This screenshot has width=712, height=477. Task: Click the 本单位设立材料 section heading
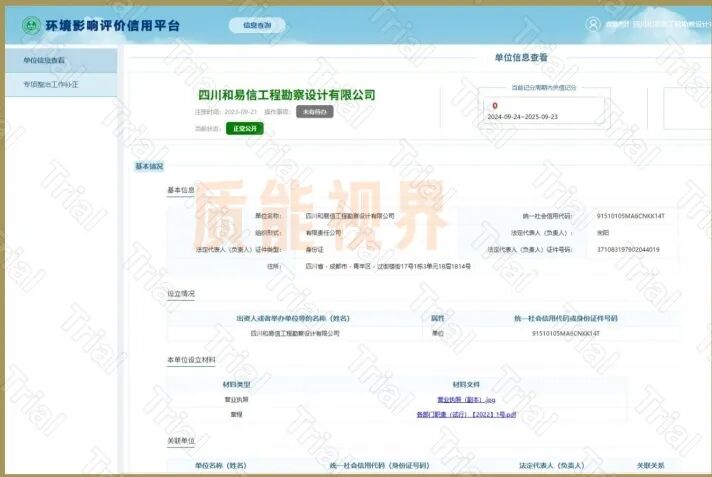tap(191, 359)
